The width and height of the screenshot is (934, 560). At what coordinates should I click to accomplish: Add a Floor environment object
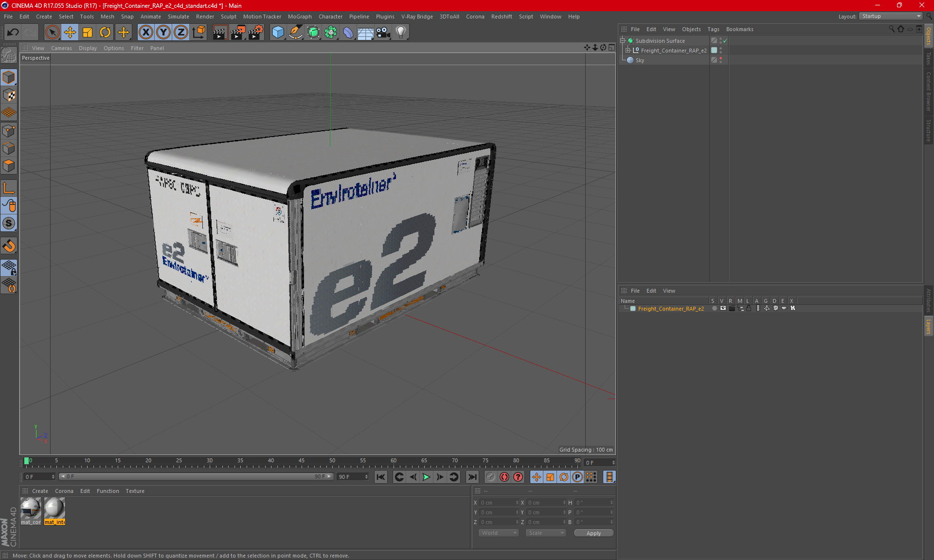coord(365,32)
